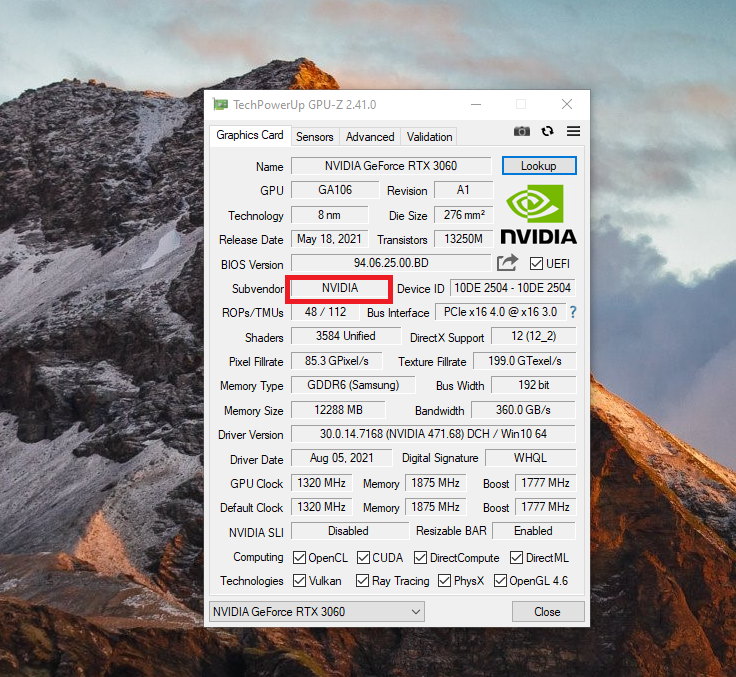Click the Driver Version field 30.0.14.7168

point(433,434)
